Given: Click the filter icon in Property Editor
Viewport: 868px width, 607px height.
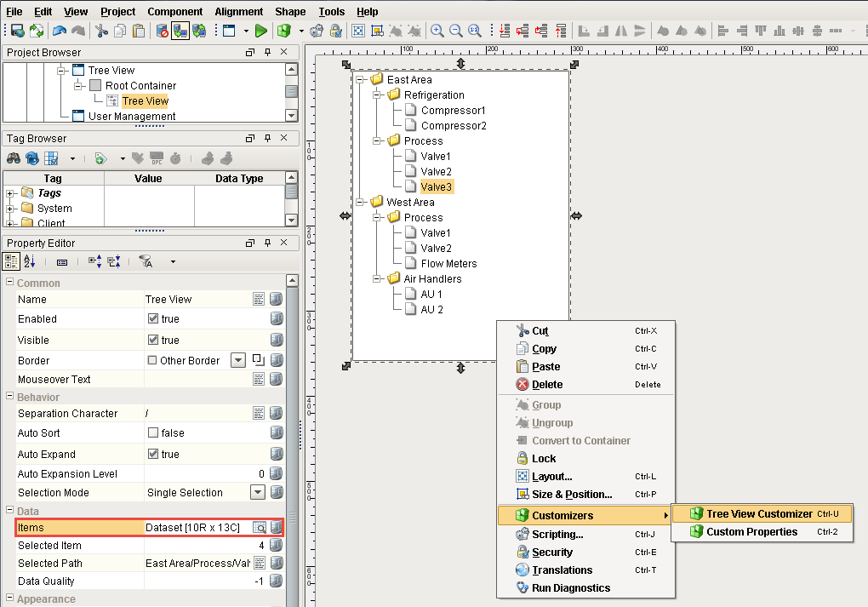Looking at the screenshot, I should coord(146,261).
